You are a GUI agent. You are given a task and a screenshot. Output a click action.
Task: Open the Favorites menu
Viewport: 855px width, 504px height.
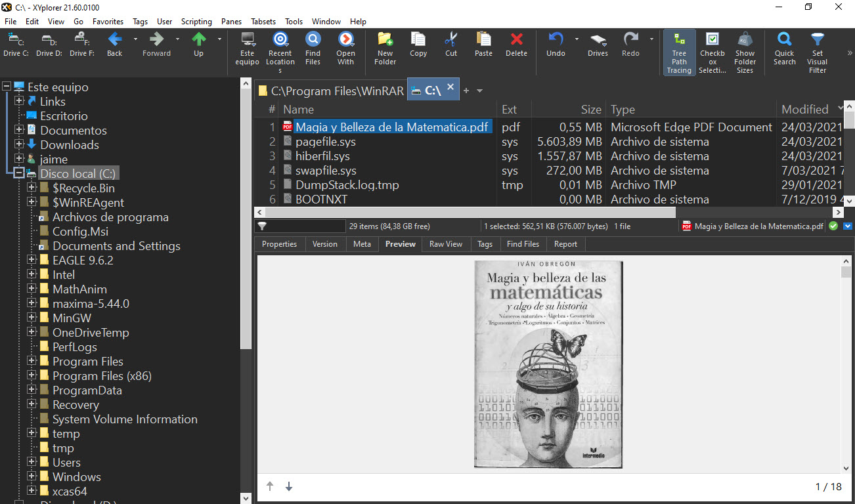108,22
